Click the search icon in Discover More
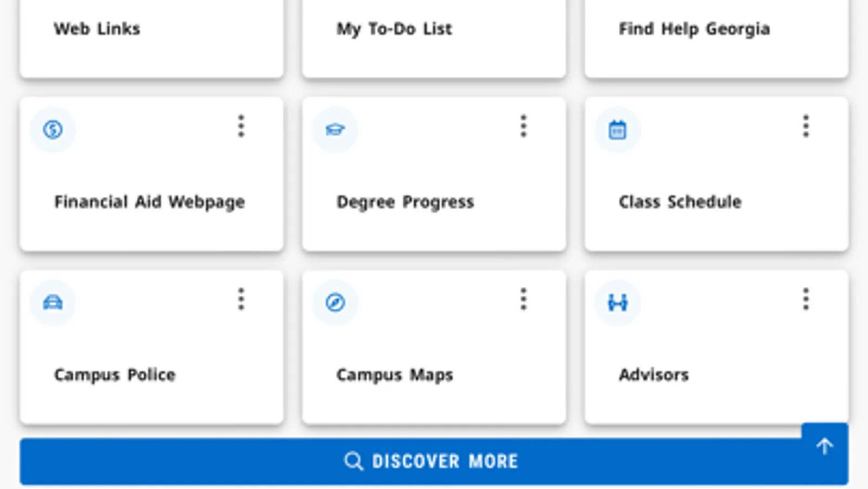The height and width of the screenshot is (489, 868). [x=353, y=461]
